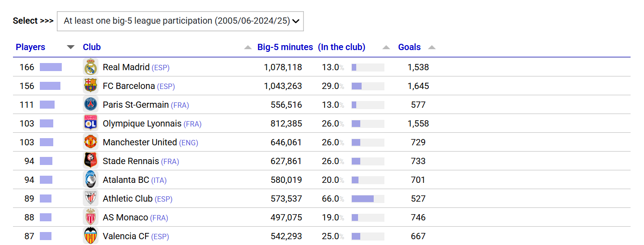The image size is (644, 245).
Task: Click the sort arrow beside Goals
Action: pyautogui.click(x=431, y=47)
